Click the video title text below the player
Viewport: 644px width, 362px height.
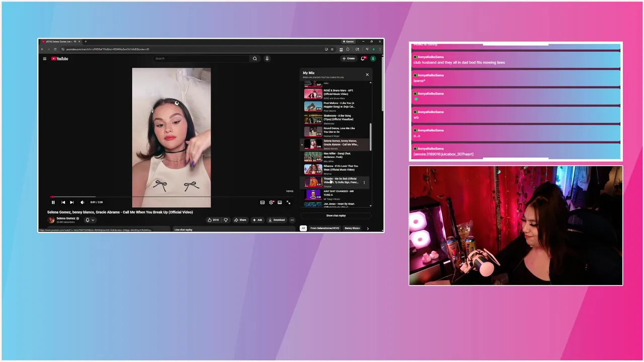(120, 212)
